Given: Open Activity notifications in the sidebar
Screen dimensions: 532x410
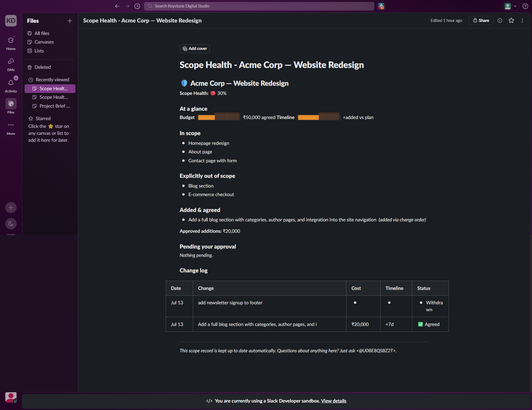Looking at the screenshot, I should pos(11,86).
